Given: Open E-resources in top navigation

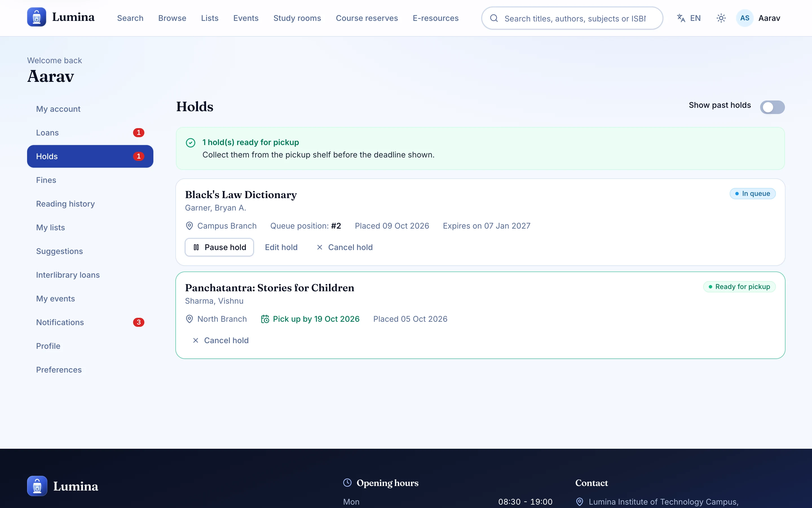Looking at the screenshot, I should coord(436,18).
